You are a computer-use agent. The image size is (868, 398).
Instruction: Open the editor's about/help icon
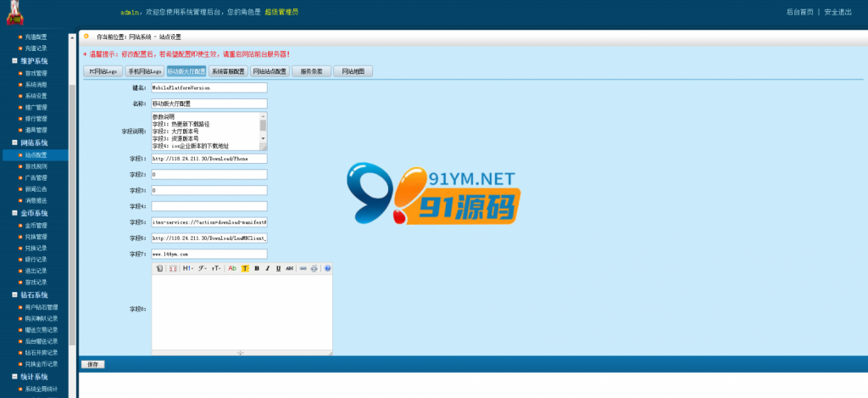click(327, 268)
